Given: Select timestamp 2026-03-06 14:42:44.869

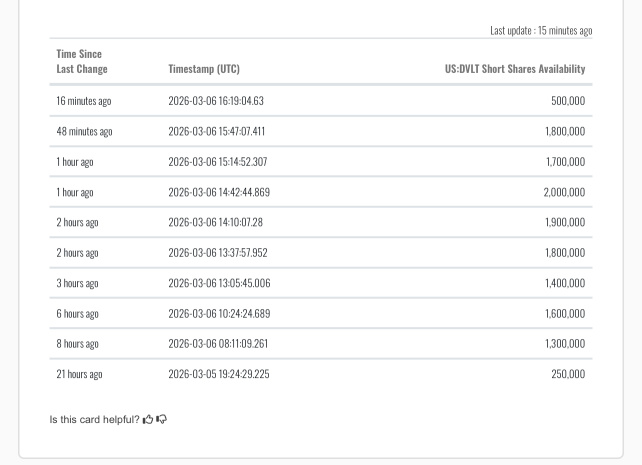Looking at the screenshot, I should 219,192.
